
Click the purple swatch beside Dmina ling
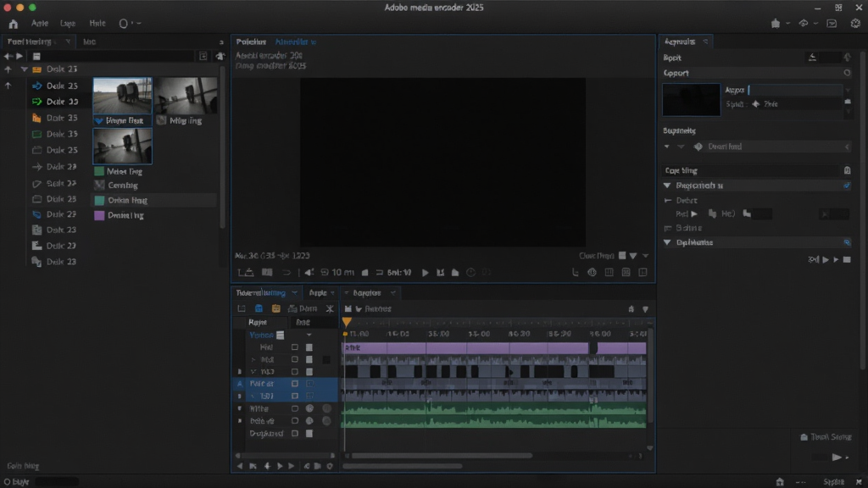coord(100,216)
